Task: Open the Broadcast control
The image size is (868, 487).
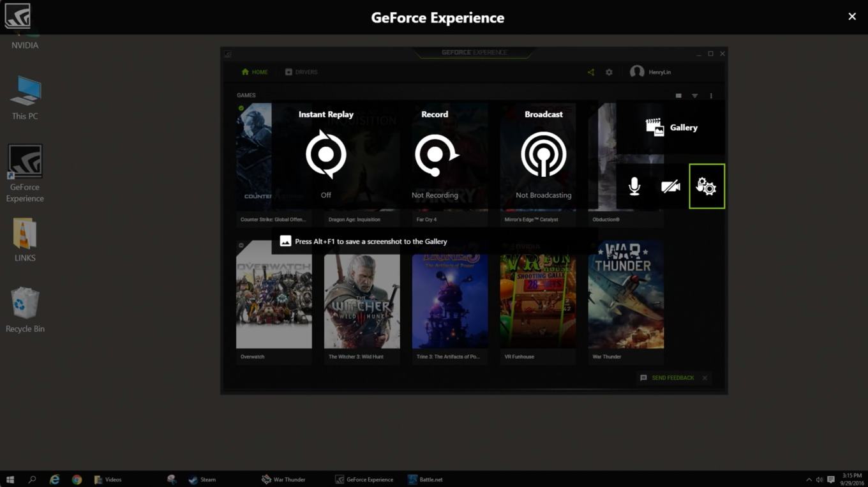Action: point(544,154)
